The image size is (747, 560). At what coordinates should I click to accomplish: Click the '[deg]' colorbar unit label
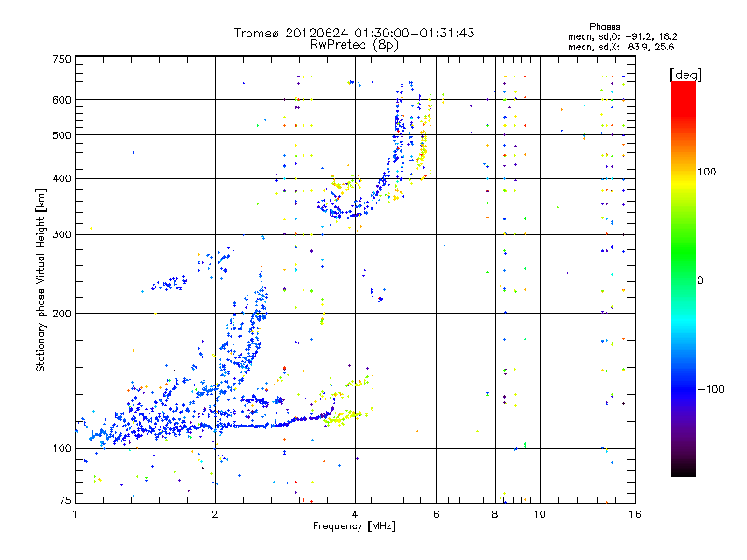tap(685, 75)
